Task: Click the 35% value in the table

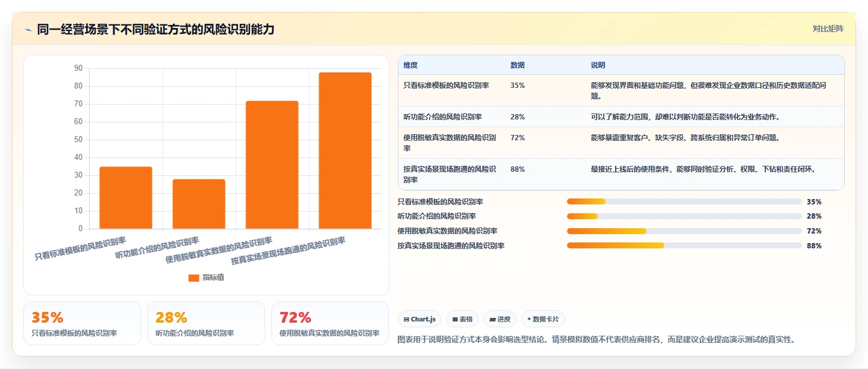Action: pos(517,86)
